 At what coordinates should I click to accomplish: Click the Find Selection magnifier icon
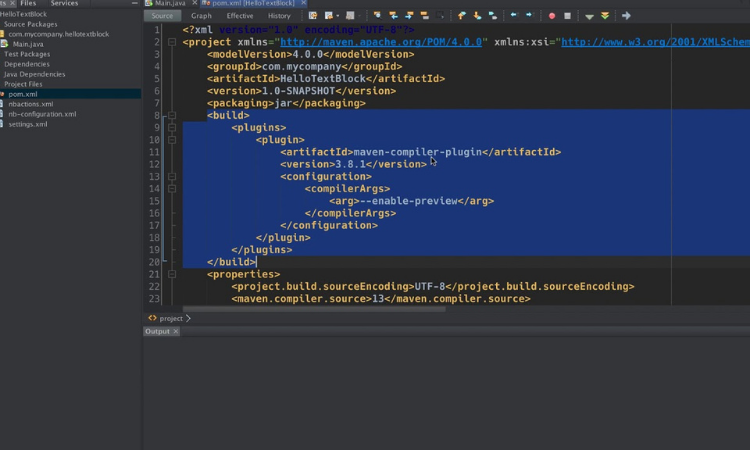377,16
